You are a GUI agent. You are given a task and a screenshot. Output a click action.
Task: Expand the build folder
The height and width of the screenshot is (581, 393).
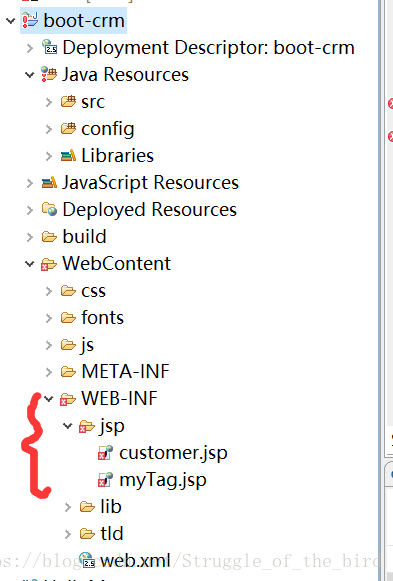coord(30,237)
